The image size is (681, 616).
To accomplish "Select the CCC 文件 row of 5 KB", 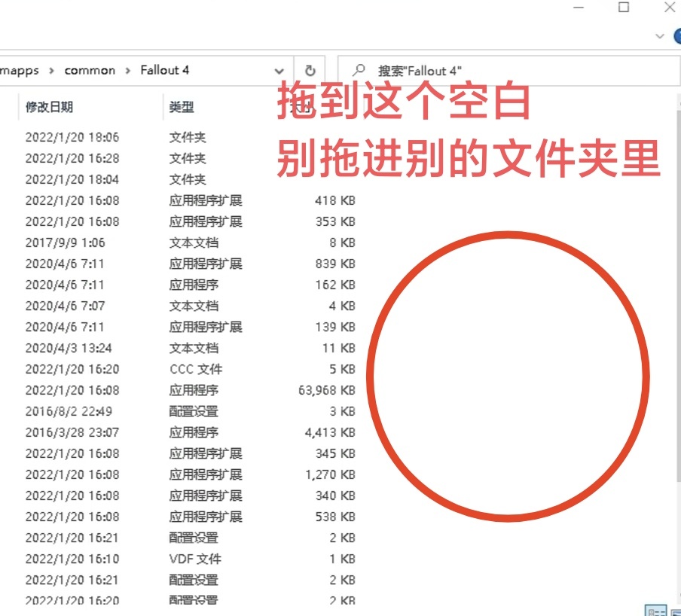I will (x=182, y=369).
